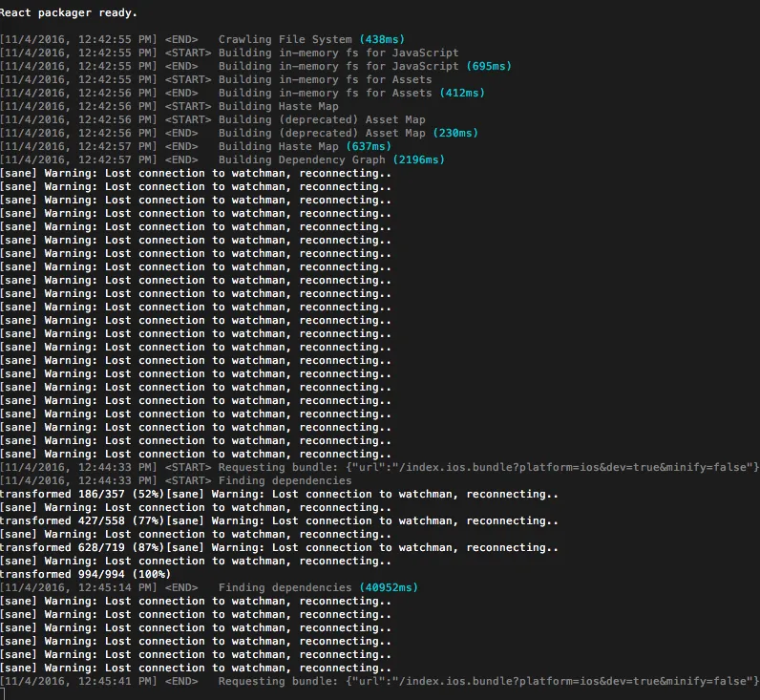Click the "transformed 628/719 (87%)" progress text
Screen dimensions: 760x700
(82, 548)
